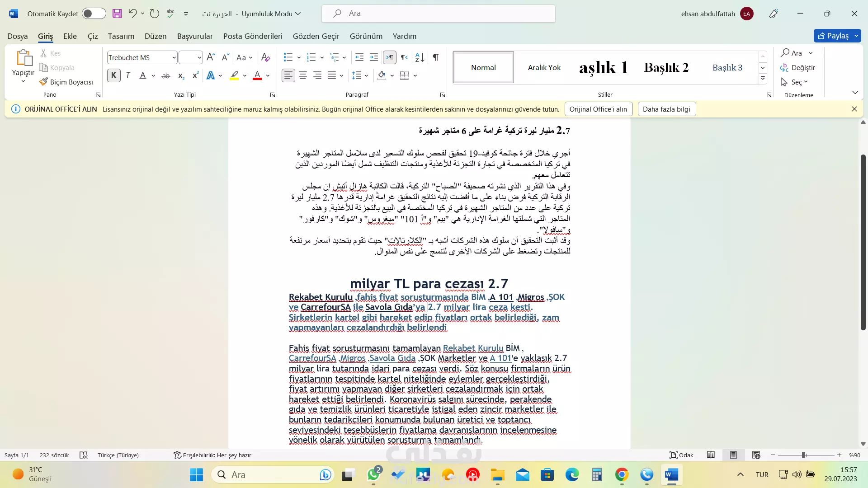Decrease paragraph indent
This screenshot has width=868, height=488.
click(359, 57)
